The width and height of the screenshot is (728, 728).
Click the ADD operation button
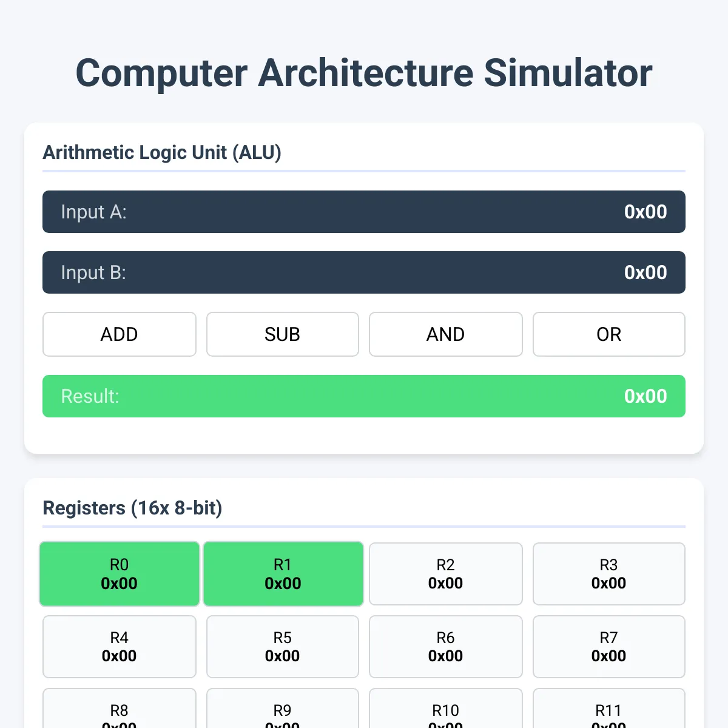[120, 334]
